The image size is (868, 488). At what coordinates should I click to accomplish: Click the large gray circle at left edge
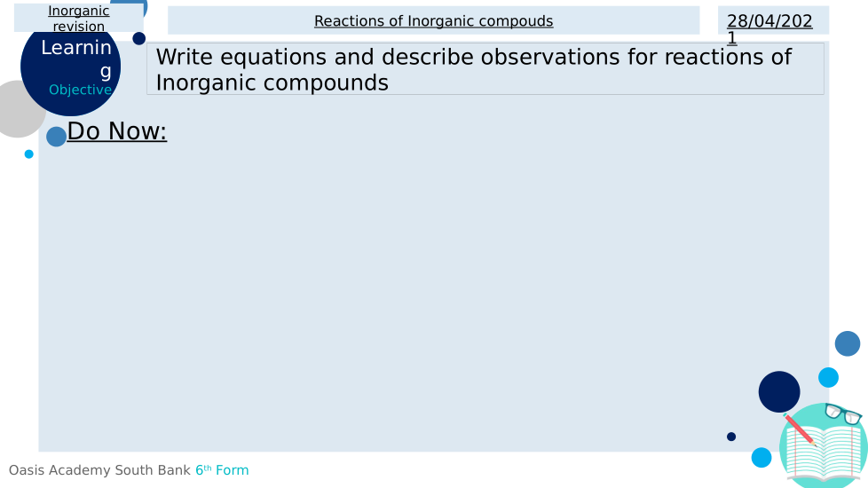pos(15,109)
